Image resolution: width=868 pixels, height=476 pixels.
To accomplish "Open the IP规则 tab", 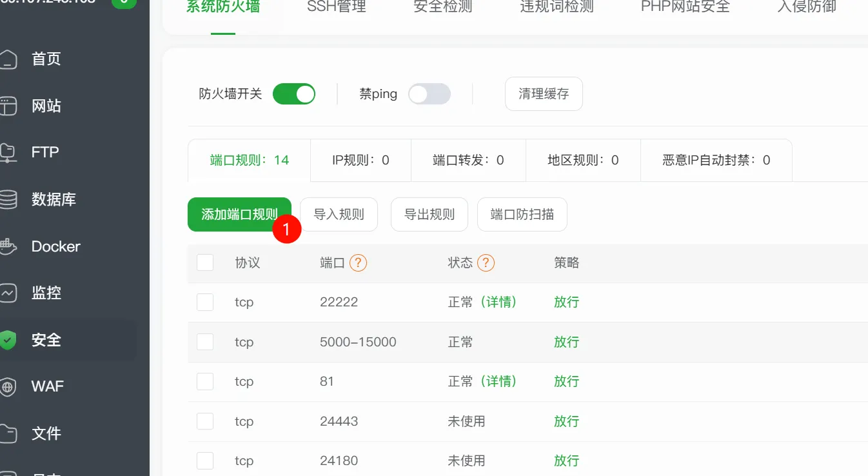I will point(360,161).
